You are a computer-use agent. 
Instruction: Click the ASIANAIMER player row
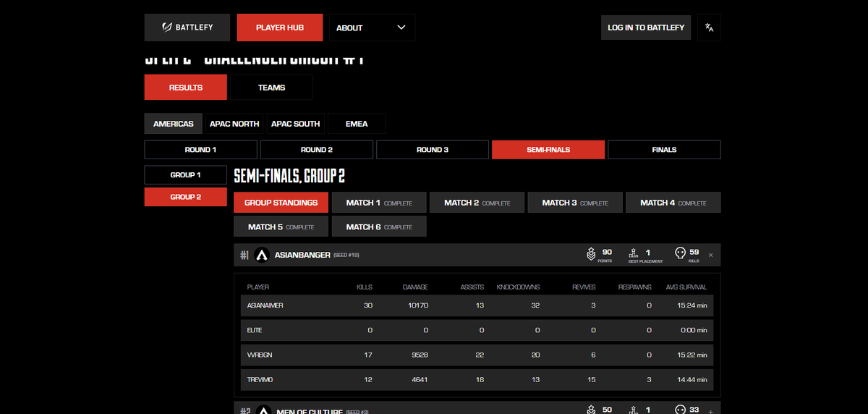(x=477, y=305)
